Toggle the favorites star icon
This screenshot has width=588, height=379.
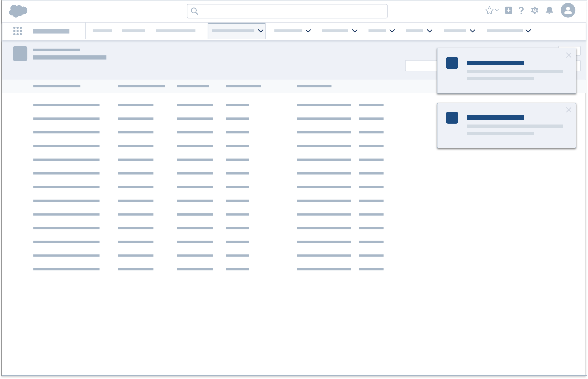(x=489, y=10)
